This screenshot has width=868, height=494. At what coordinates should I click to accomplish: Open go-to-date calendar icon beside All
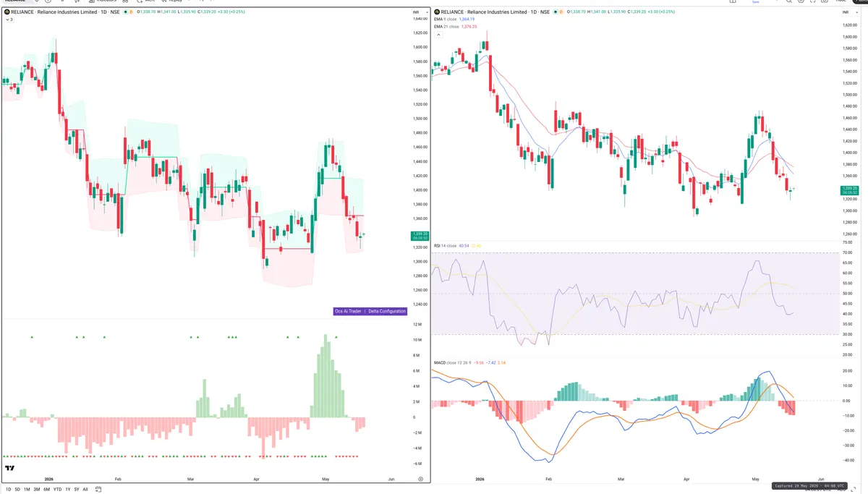click(x=98, y=490)
